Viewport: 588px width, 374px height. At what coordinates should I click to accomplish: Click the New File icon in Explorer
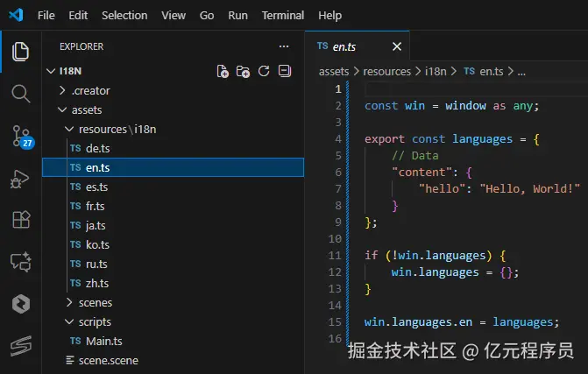(223, 71)
